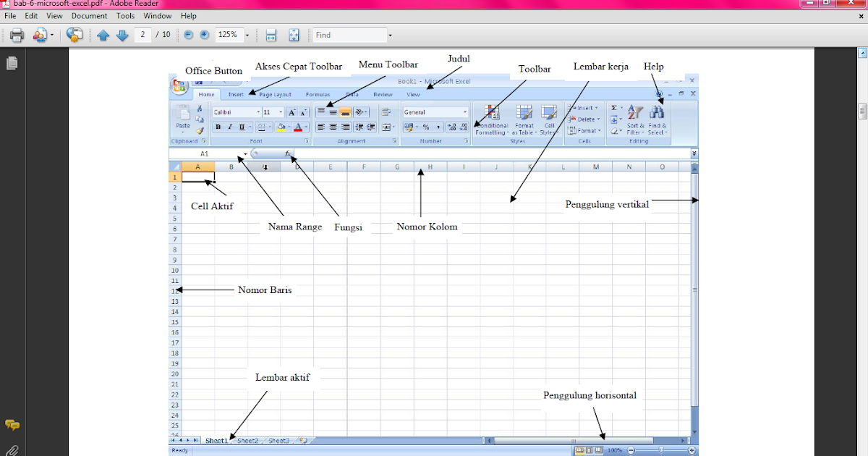Viewport: 868px width, 456px height.
Task: Open the 125% zoom level dropdown arrow
Action: click(247, 35)
